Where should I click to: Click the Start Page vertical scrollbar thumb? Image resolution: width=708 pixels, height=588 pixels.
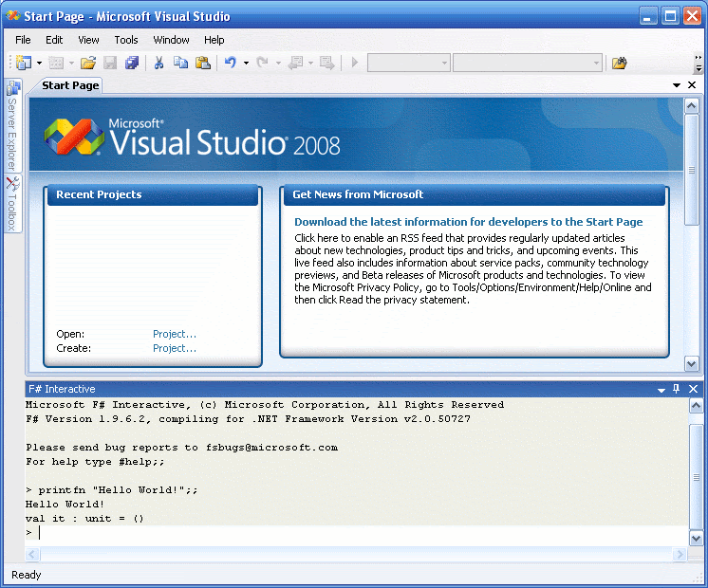point(691,170)
